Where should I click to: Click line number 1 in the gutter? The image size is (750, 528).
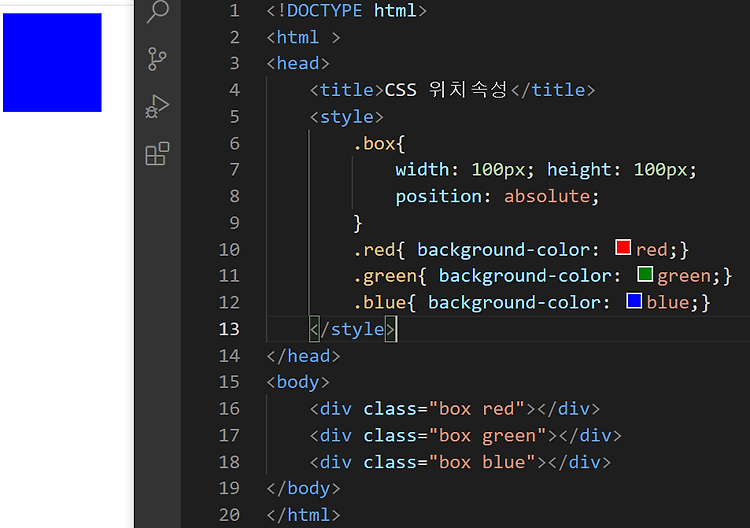(234, 11)
